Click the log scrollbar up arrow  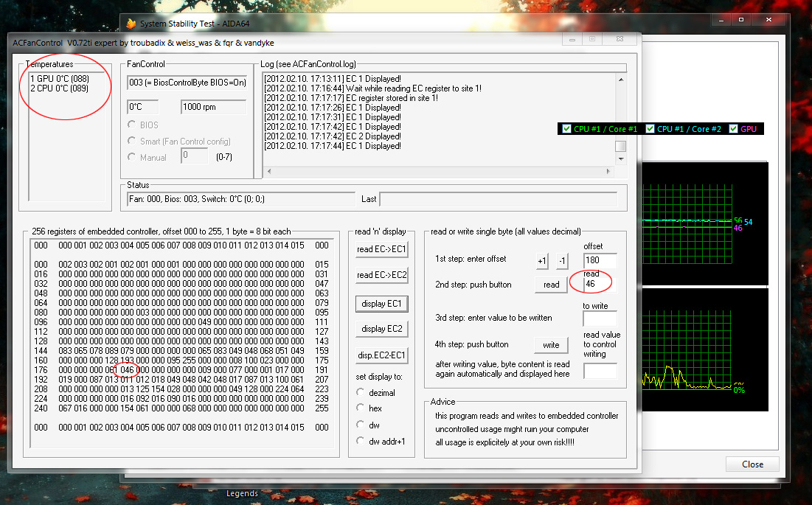point(621,79)
